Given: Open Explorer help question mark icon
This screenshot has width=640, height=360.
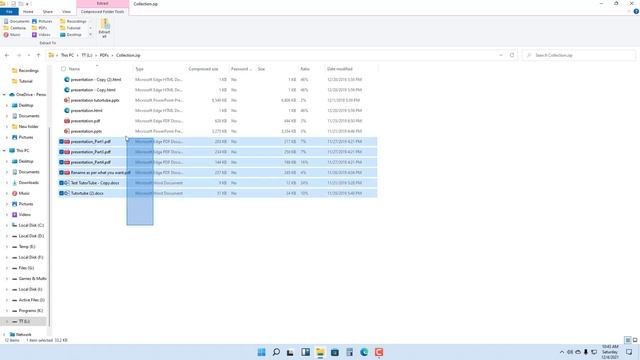Looking at the screenshot, I should (636, 11).
